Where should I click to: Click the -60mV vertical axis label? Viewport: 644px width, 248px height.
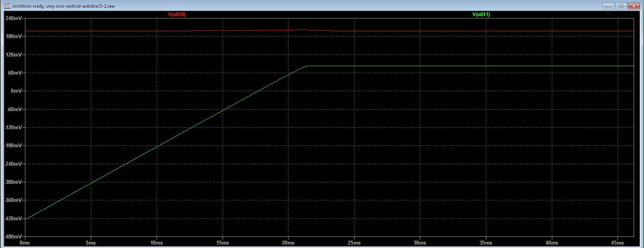[x=14, y=109]
